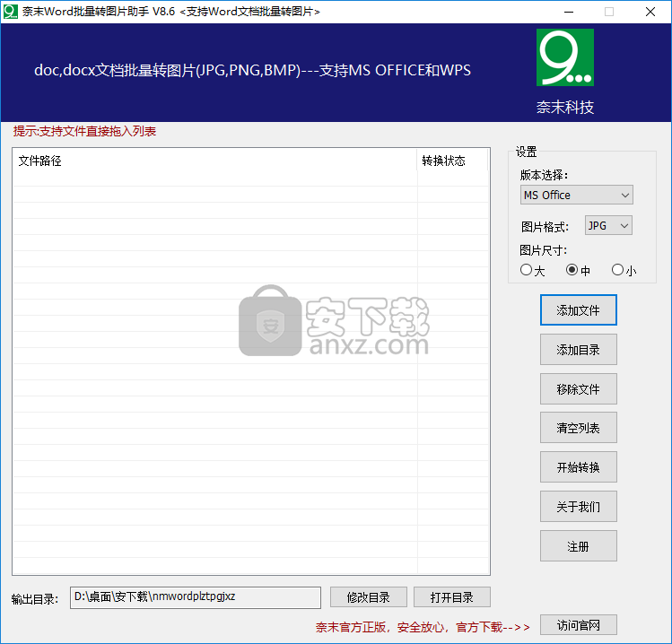Image resolution: width=672 pixels, height=644 pixels.
Task: Open the 关于我们 about dialog
Action: pyautogui.click(x=578, y=507)
